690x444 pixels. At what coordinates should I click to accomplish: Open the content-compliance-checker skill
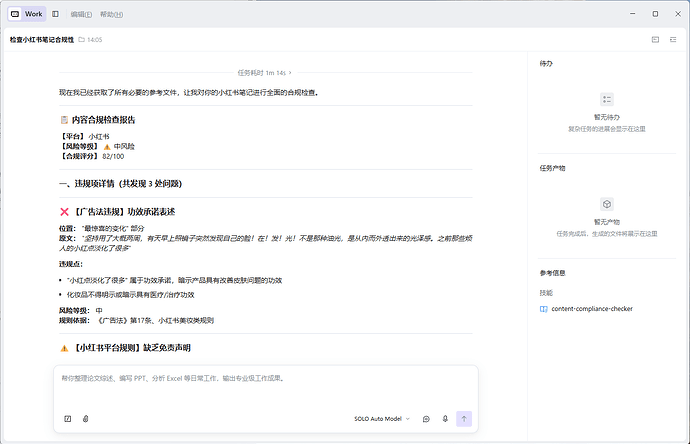click(x=592, y=309)
